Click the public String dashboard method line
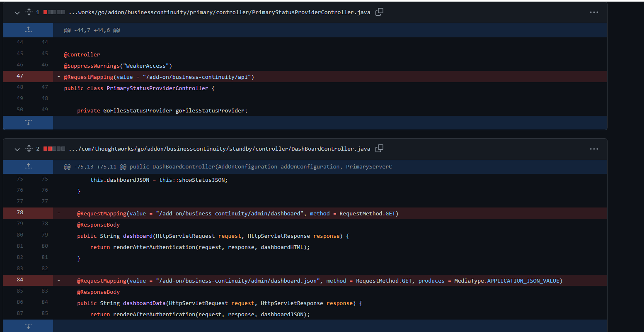 coord(213,236)
